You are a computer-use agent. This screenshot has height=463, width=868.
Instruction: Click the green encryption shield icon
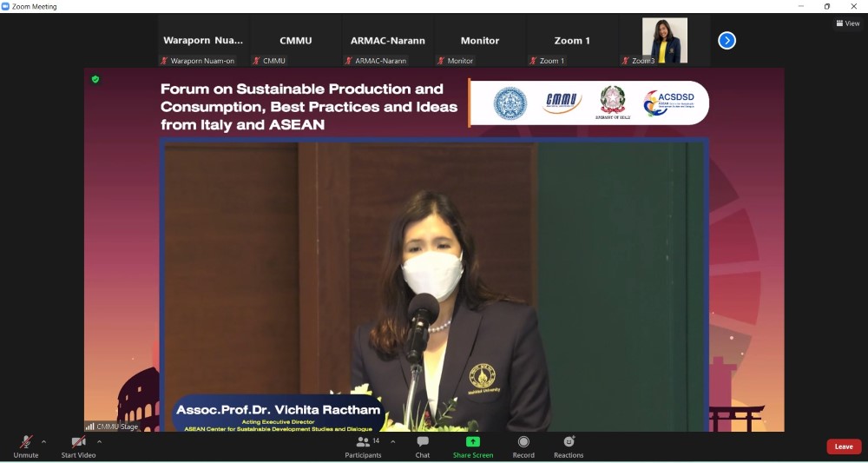click(x=95, y=79)
